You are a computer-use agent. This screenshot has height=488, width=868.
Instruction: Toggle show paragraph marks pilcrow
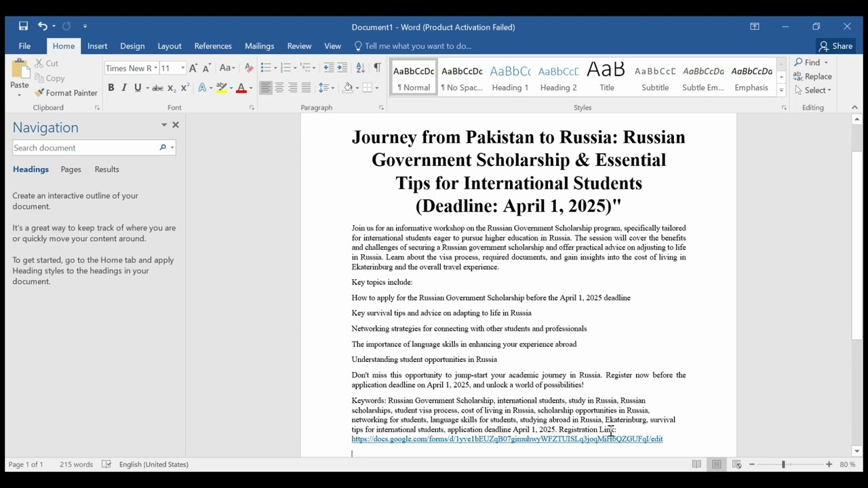pos(377,68)
